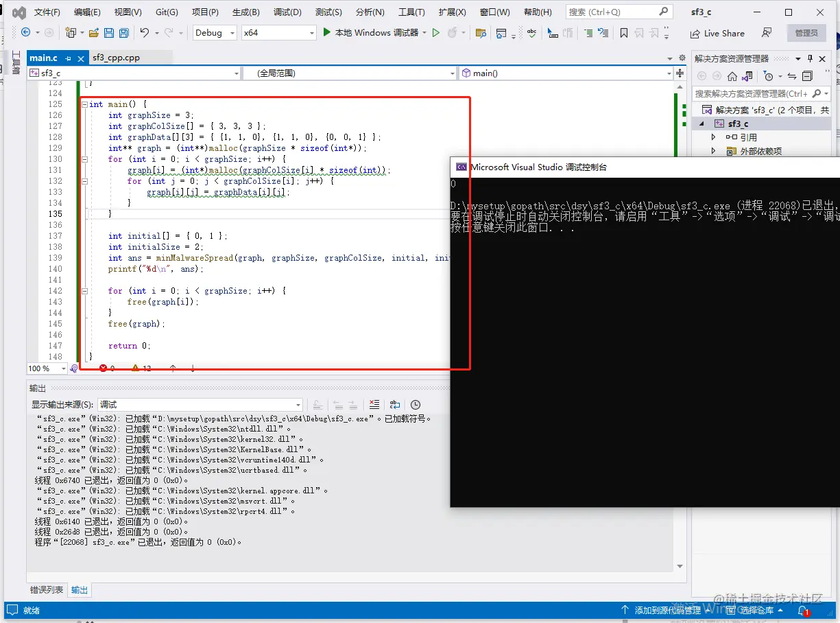
Task: Click the warnings count indicator
Action: tap(142, 368)
